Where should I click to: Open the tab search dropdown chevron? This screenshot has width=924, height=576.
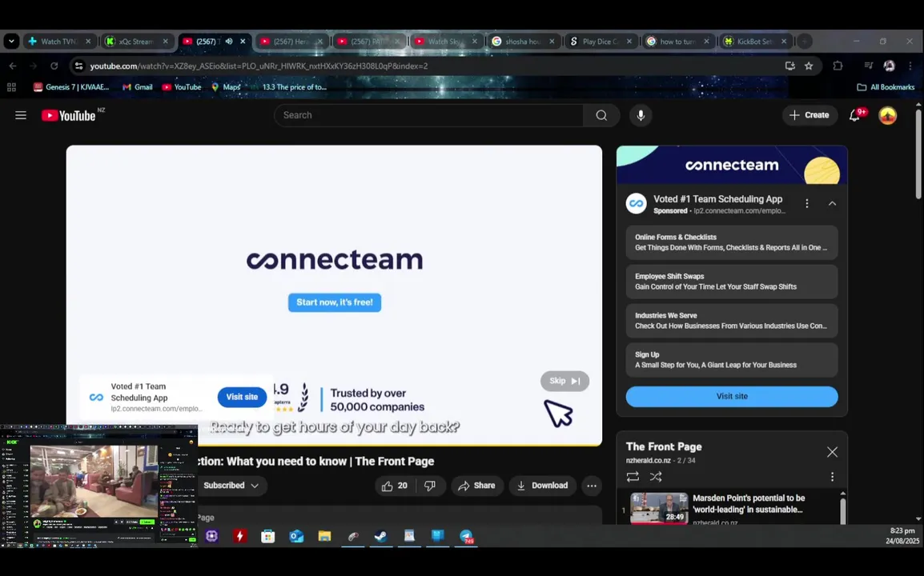(x=11, y=42)
